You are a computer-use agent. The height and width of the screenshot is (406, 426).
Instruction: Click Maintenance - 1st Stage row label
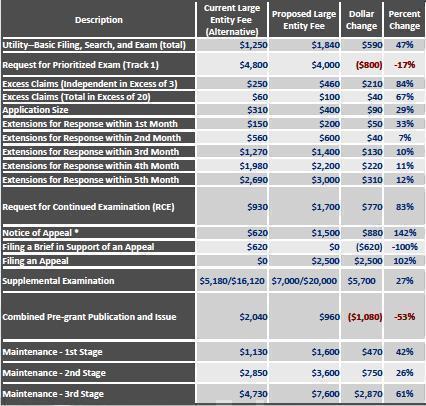point(52,352)
